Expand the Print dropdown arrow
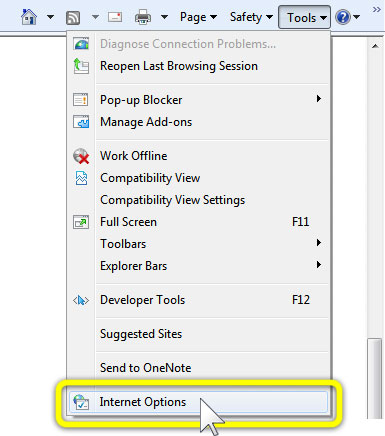The image size is (385, 436). (164, 17)
